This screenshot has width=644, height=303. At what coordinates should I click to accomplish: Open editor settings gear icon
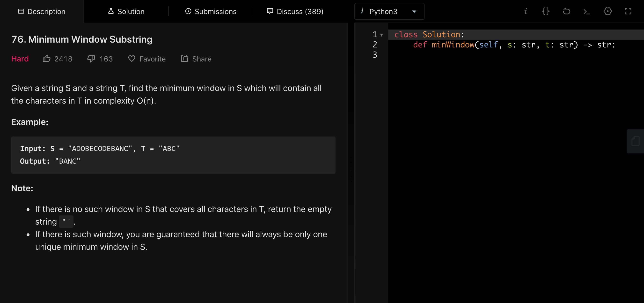click(x=607, y=11)
